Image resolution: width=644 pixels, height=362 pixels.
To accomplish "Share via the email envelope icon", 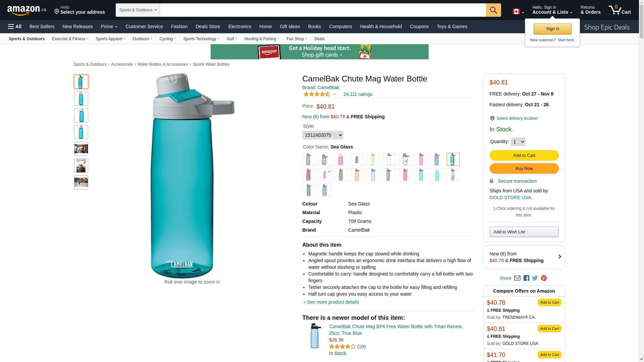I will click(x=517, y=278).
